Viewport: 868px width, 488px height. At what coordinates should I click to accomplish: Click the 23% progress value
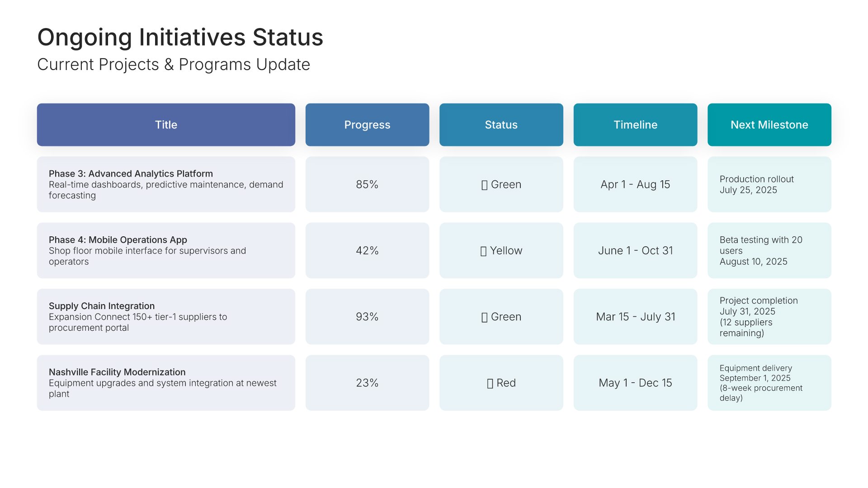pyautogui.click(x=367, y=383)
